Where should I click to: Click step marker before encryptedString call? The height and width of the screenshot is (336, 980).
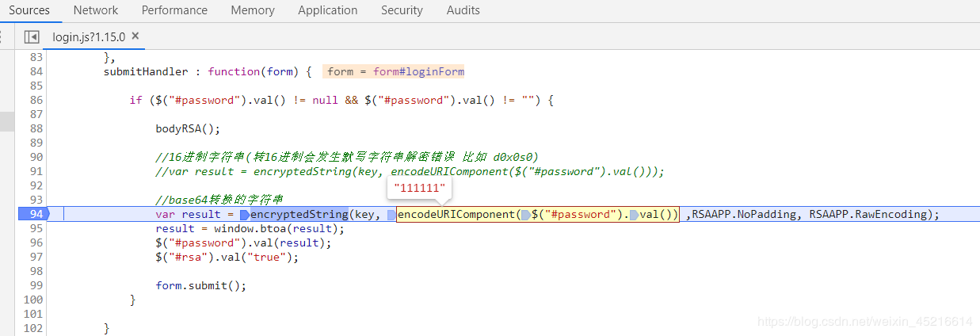(x=245, y=215)
